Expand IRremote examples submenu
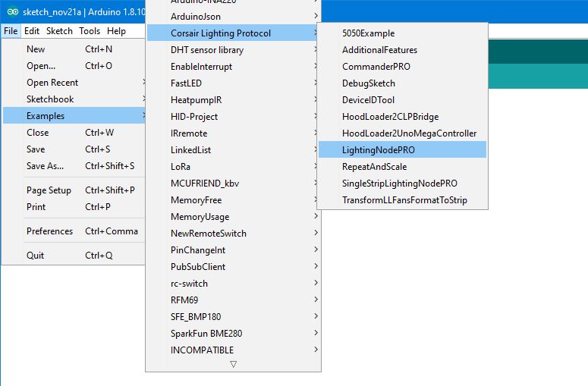This screenshot has width=588, height=386. pos(233,133)
